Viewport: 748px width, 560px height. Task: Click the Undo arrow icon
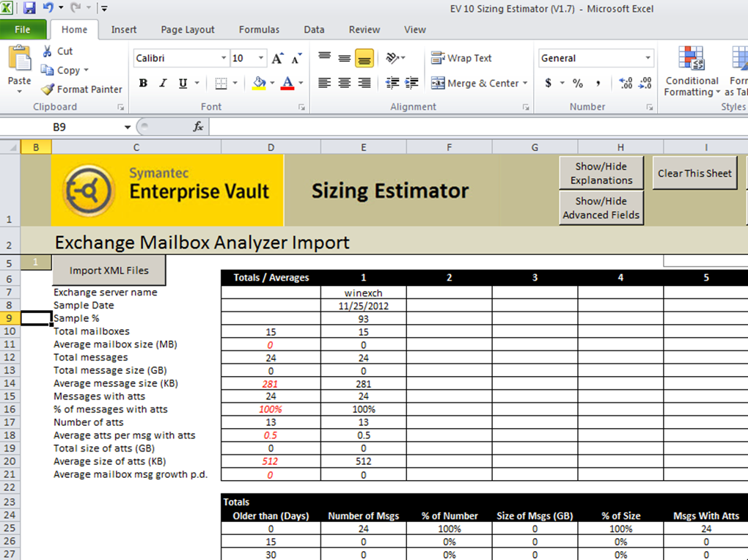coord(48,7)
